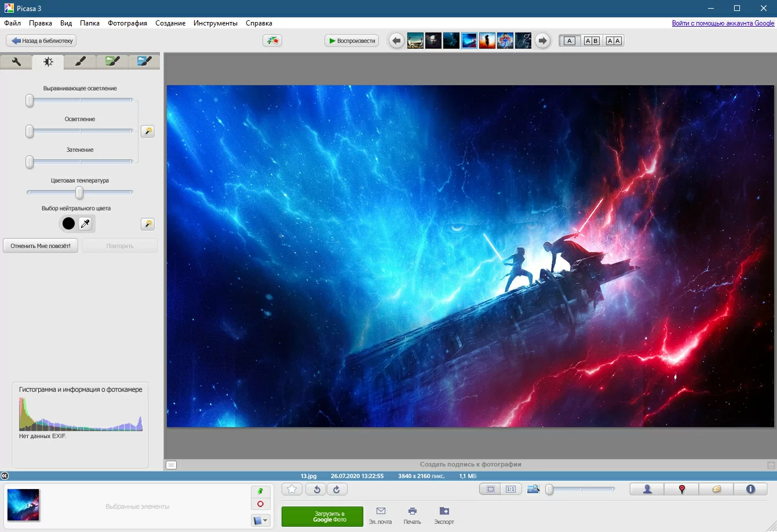Star the current photo
Viewport: 777px width, 532px height.
292,489
